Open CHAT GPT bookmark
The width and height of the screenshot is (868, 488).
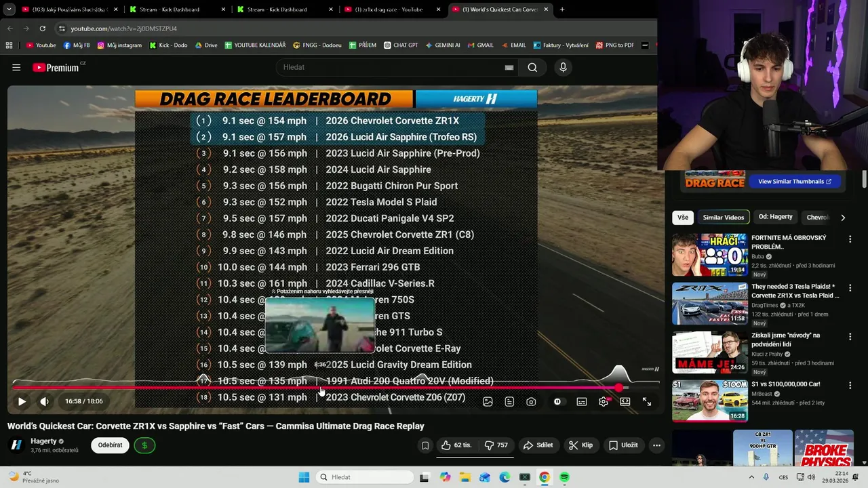pyautogui.click(x=401, y=45)
